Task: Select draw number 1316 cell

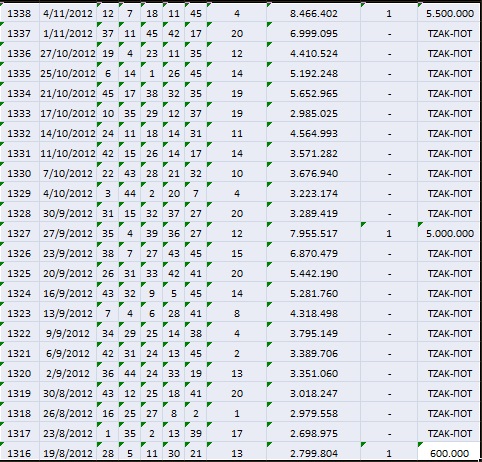Action: coord(19,453)
